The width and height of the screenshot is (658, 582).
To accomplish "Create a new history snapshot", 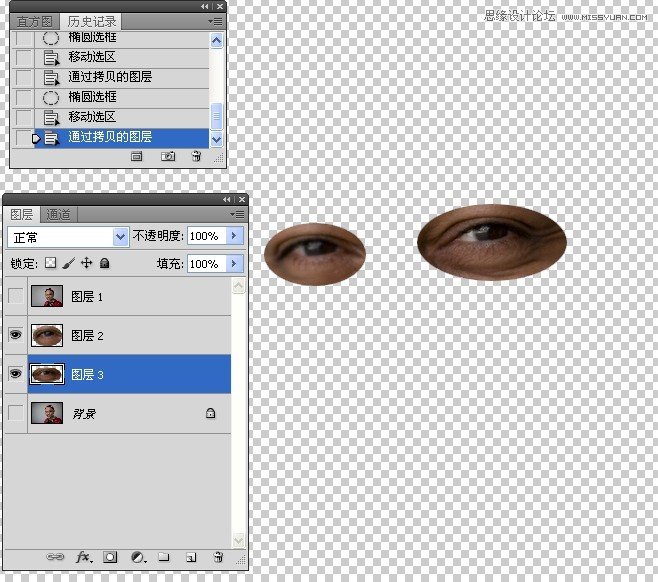I will 168,157.
